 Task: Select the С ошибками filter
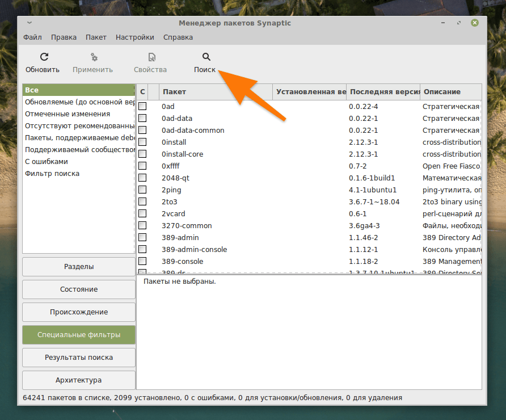click(47, 161)
